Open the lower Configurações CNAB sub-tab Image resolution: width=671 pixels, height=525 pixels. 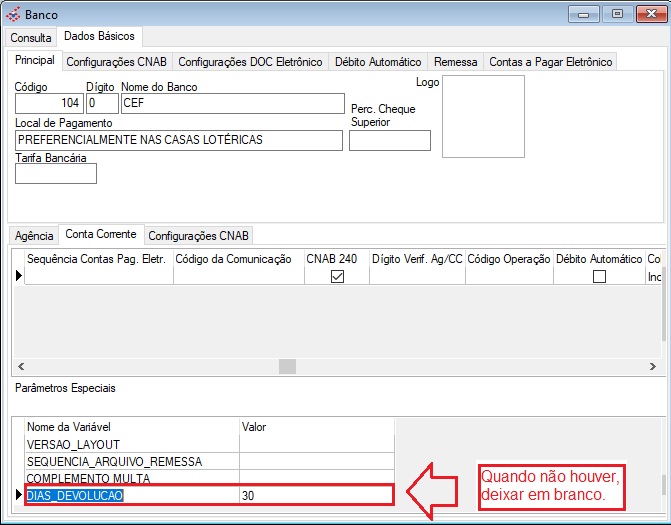point(199,236)
